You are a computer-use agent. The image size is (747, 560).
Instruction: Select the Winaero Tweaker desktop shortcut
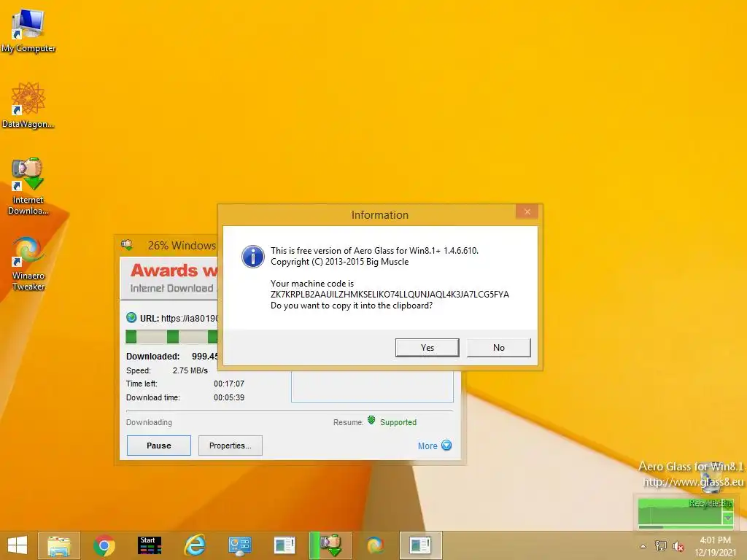28,263
